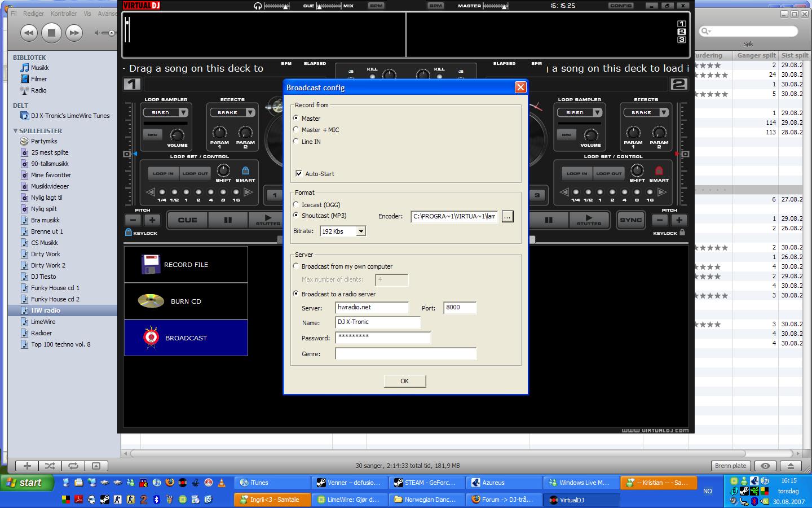The width and height of the screenshot is (812, 508).
Task: Choose Icecast (OGG) format
Action: point(297,204)
